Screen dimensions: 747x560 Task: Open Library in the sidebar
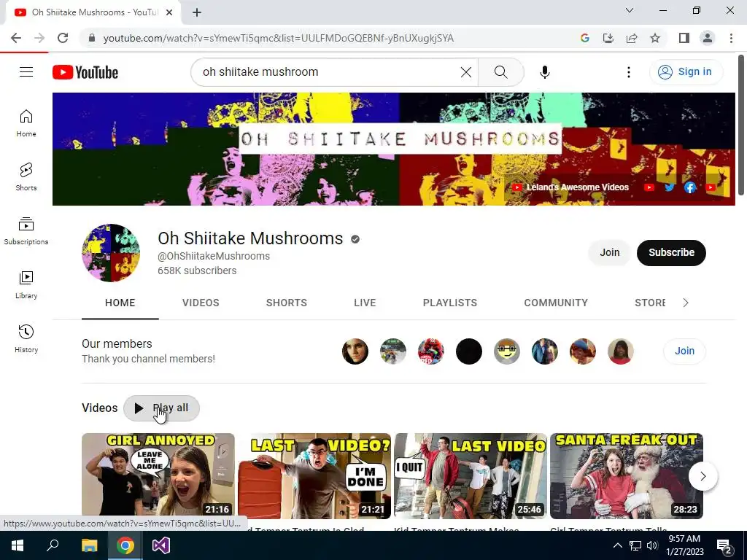26,285
